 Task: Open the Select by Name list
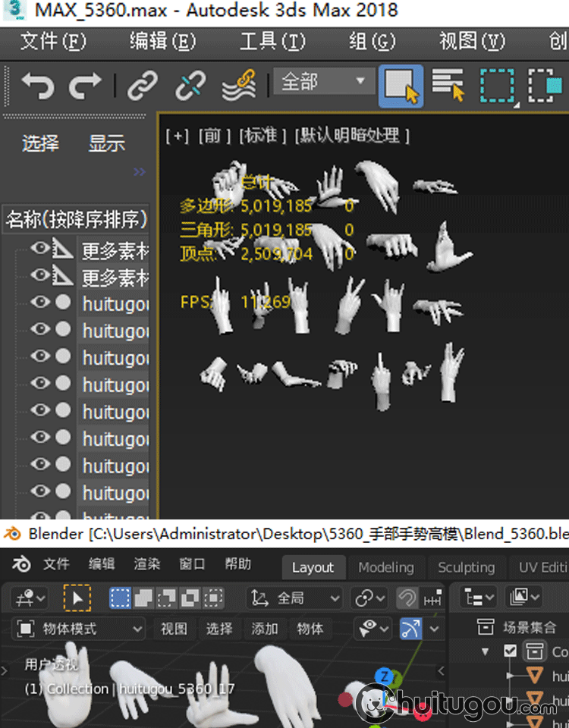click(x=448, y=86)
